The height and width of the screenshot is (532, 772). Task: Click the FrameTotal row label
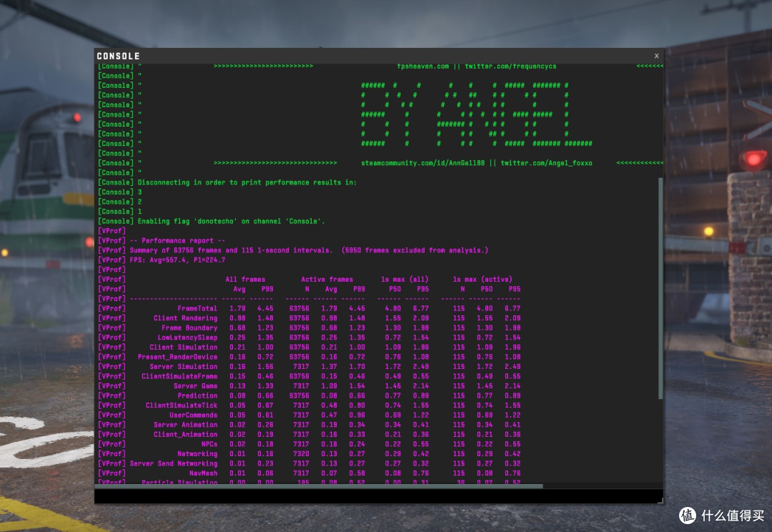coord(197,308)
